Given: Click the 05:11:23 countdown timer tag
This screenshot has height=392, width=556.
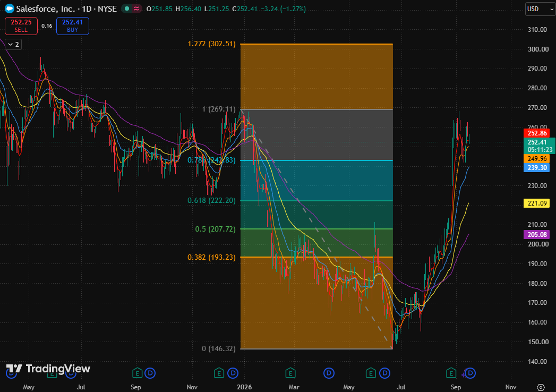Looking at the screenshot, I should click(x=540, y=150).
